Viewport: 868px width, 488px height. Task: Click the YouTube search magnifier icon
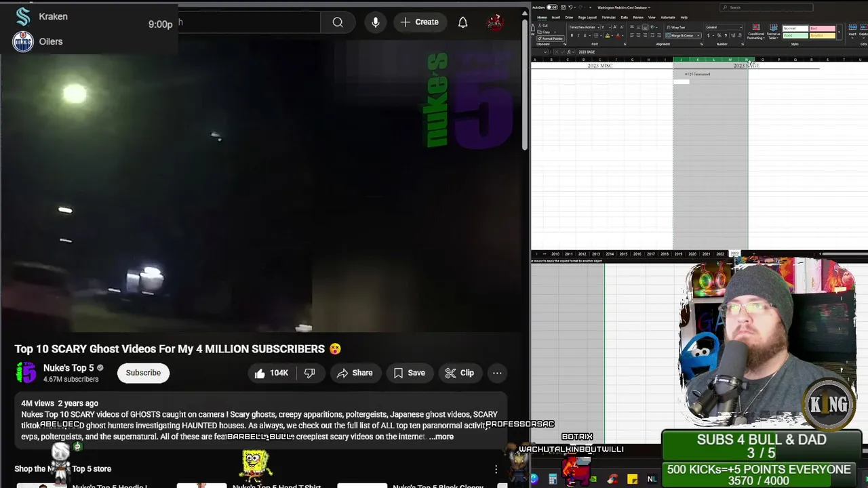pyautogui.click(x=338, y=22)
